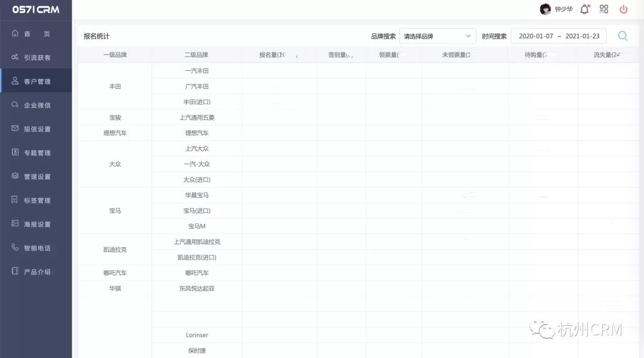Open 产品介绍 menu item
The width and height of the screenshot is (644, 358).
click(36, 272)
